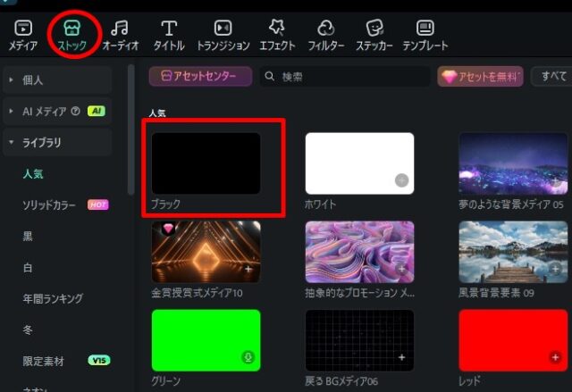Open the ステッカー (Stickers) tab
The height and width of the screenshot is (392, 572).
point(374,36)
